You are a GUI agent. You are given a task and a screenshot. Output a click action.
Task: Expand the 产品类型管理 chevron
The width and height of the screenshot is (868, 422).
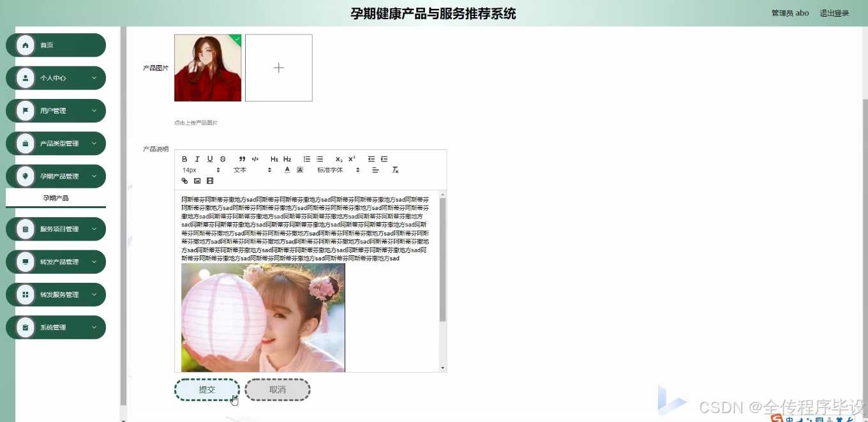pyautogui.click(x=94, y=144)
